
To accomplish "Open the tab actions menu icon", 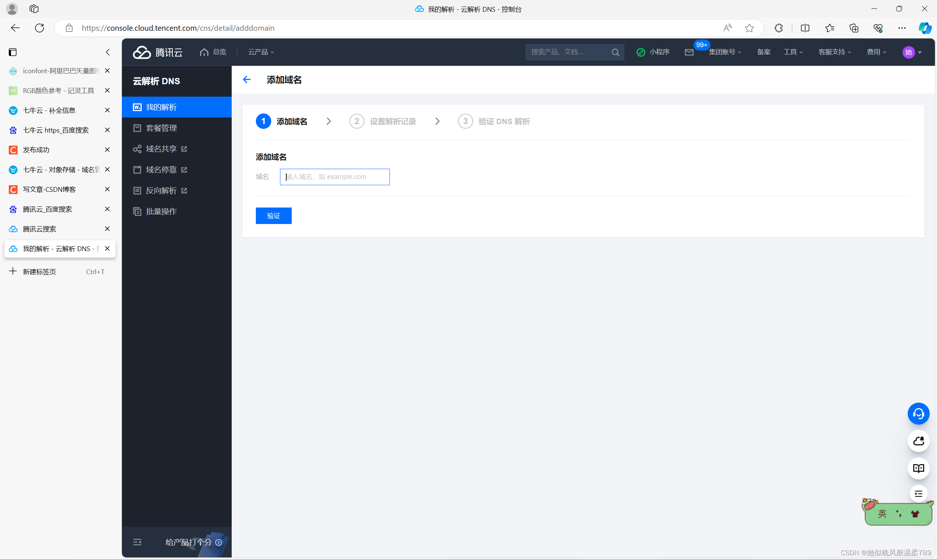I will [x=13, y=52].
